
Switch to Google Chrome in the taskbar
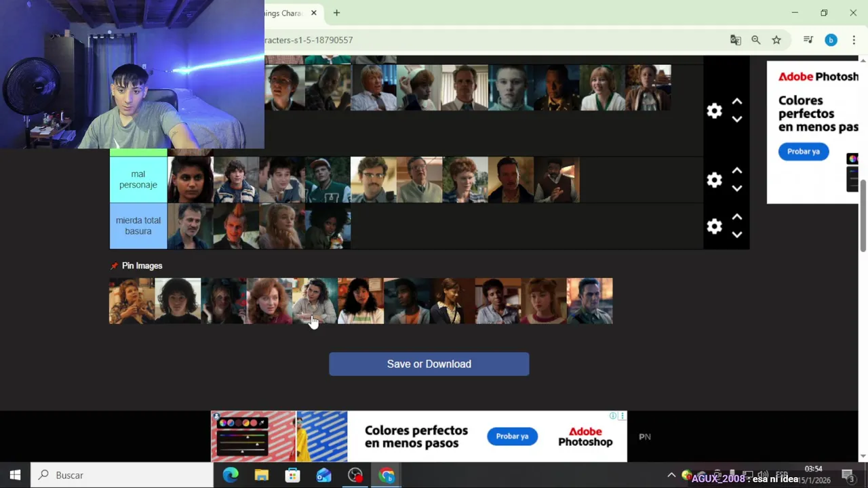click(x=387, y=475)
